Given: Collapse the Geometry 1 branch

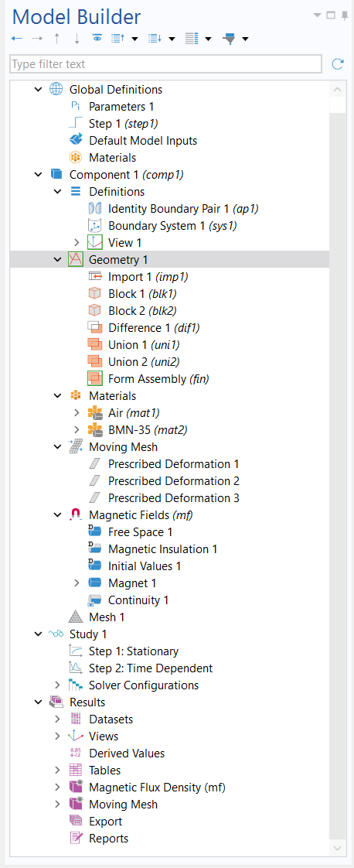Looking at the screenshot, I should pos(57,259).
